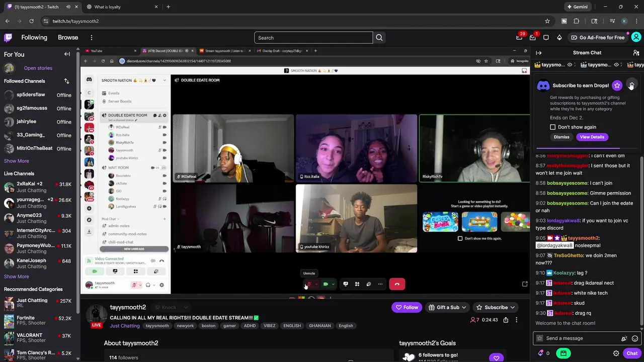Open the notifications inbox with 1 badge

click(533, 38)
